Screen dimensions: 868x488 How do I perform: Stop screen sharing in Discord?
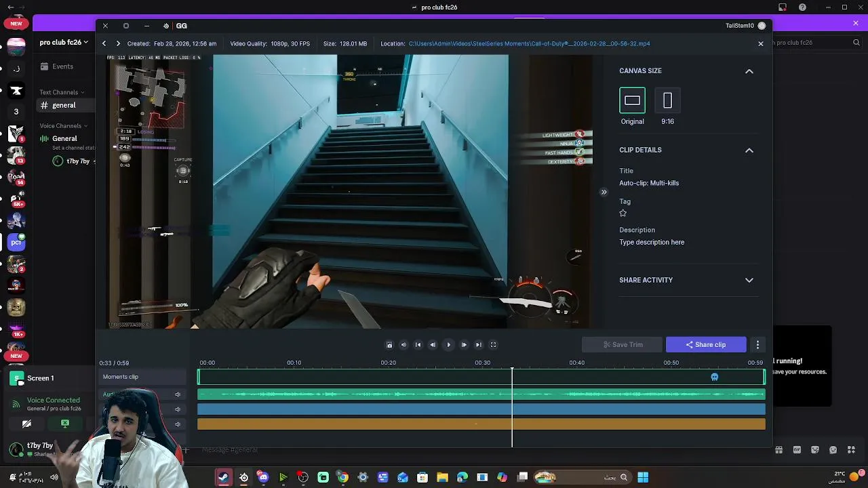click(x=65, y=424)
